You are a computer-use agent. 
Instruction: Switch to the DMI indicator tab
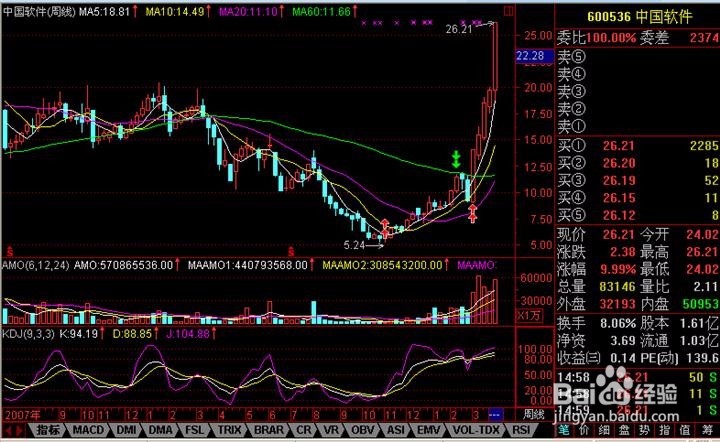coord(126,430)
